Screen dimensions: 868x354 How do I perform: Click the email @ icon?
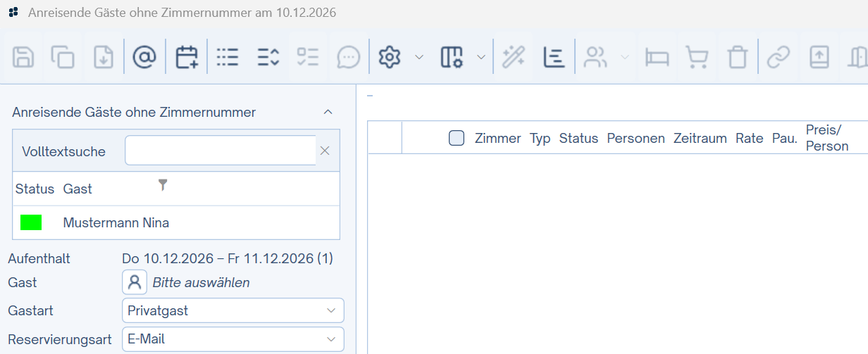pyautogui.click(x=144, y=57)
